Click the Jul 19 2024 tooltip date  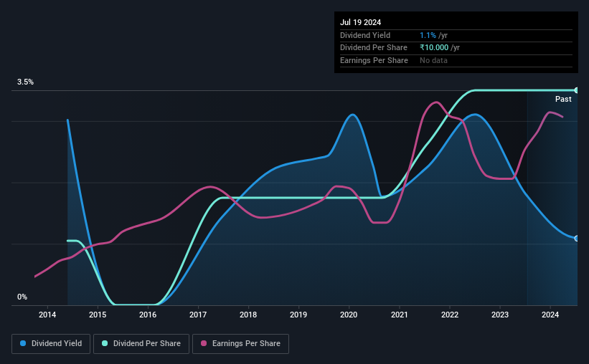point(361,22)
